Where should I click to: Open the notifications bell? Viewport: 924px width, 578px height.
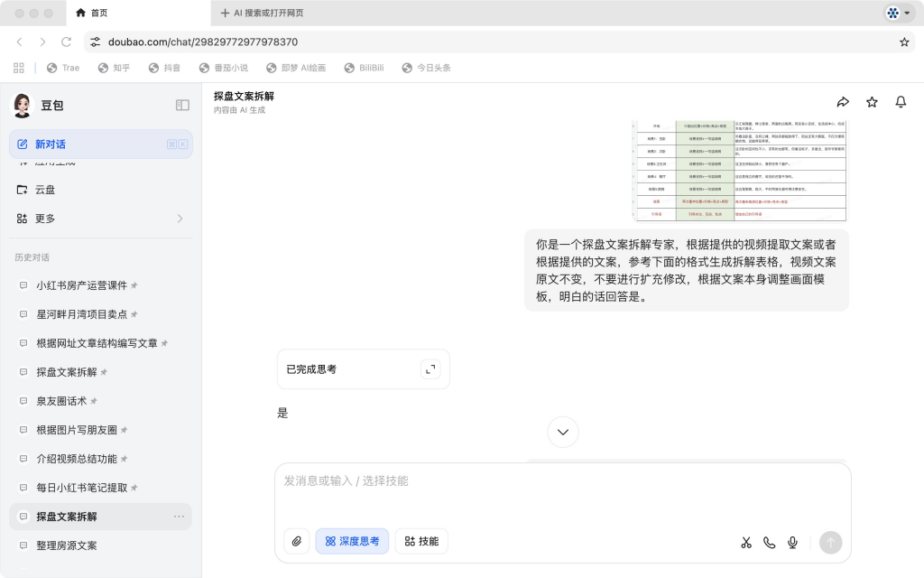[x=901, y=102]
